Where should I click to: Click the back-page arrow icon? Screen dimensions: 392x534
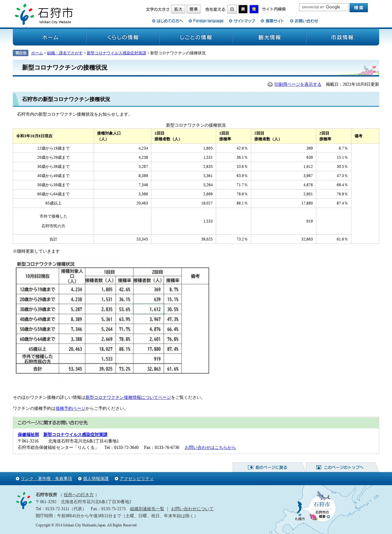(251, 467)
